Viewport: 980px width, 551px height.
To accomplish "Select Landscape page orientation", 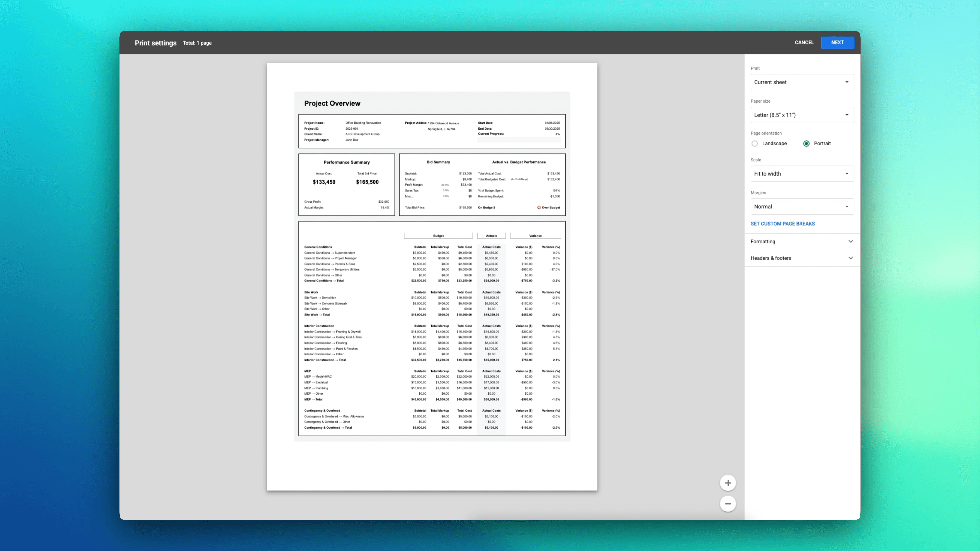I will [755, 143].
